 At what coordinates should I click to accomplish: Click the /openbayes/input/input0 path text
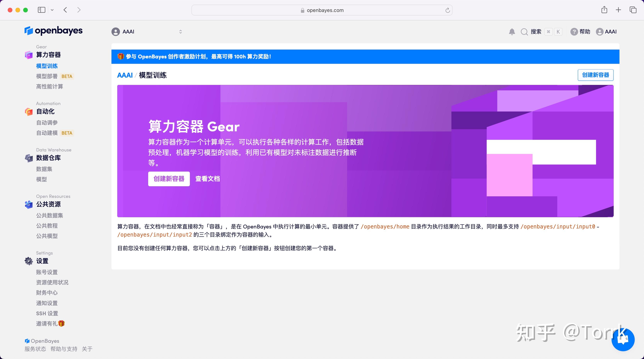[x=558, y=227]
